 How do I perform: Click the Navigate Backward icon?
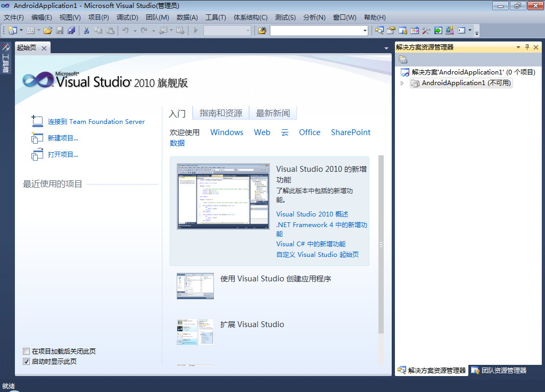point(163,30)
